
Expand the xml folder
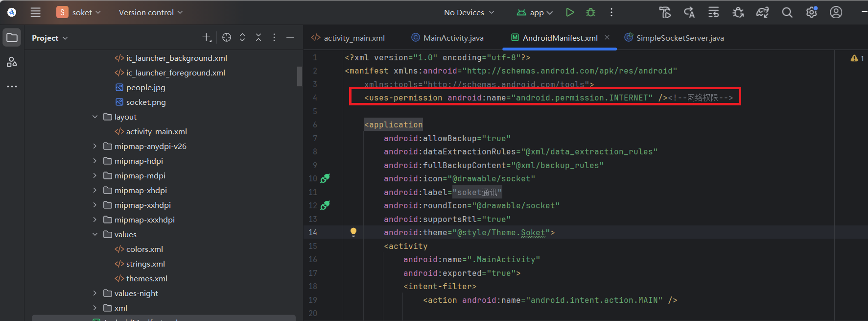pos(95,308)
